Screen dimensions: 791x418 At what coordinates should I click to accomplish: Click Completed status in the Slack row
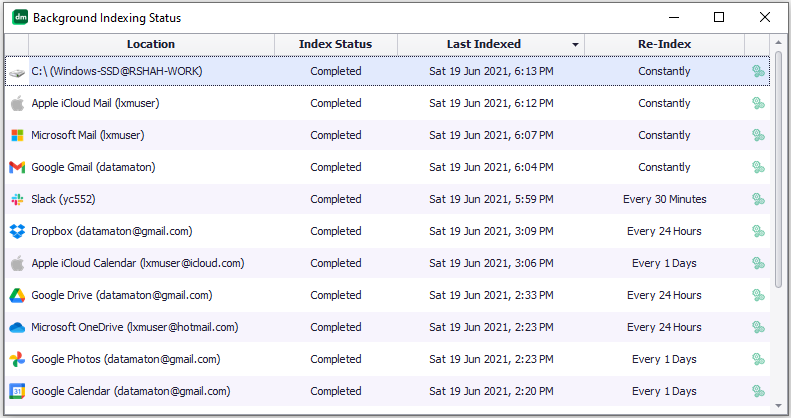tap(336, 199)
